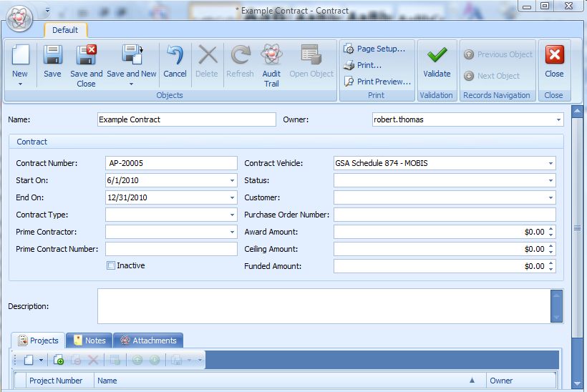Click the red X delete in Projects toolbar
587x392 pixels.
(x=93, y=361)
